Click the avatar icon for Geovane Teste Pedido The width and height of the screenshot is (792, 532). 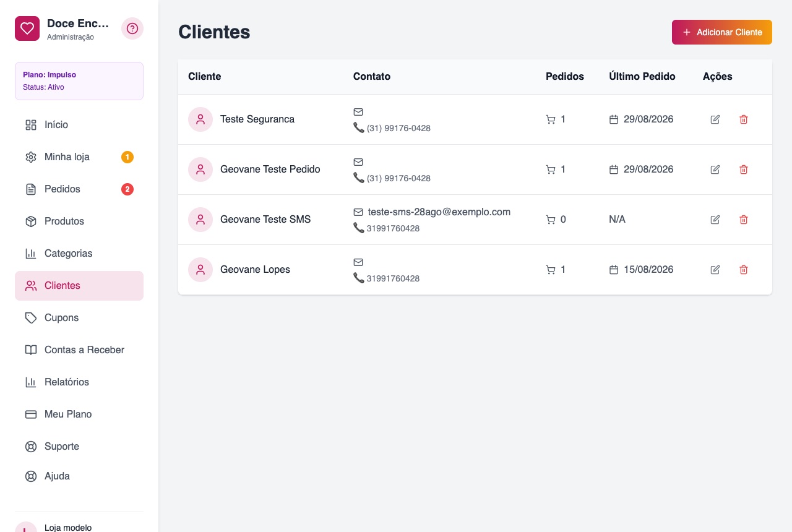click(200, 169)
